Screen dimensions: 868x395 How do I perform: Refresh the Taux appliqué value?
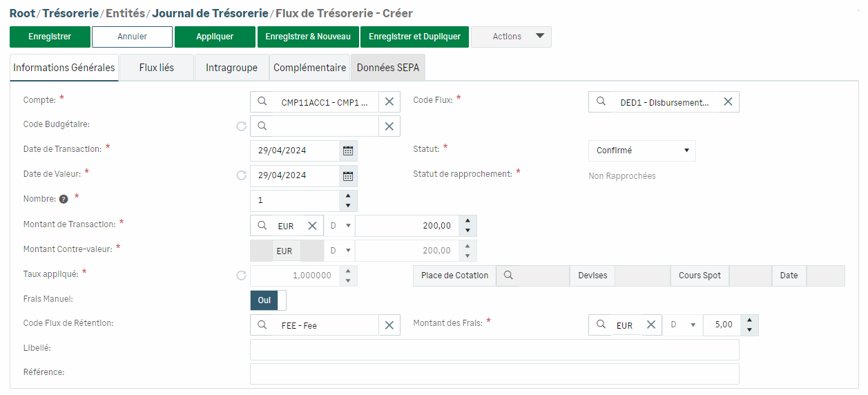click(241, 276)
